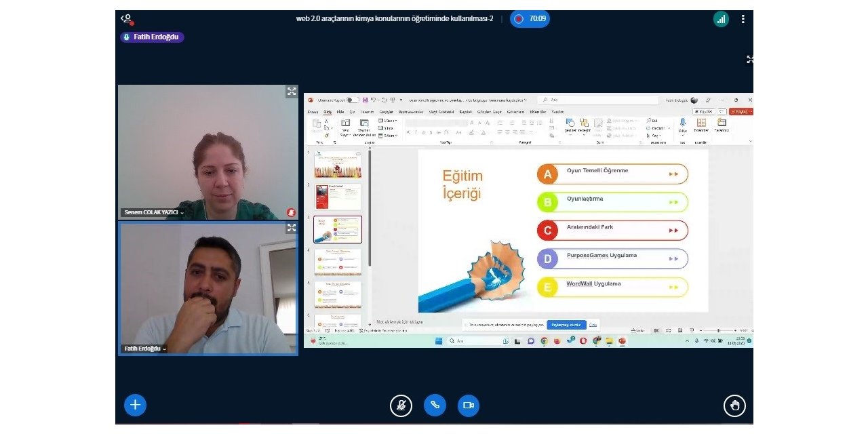Expand Senem COLAK YAZICI name dropdown
868x434 pixels.
pos(182,212)
